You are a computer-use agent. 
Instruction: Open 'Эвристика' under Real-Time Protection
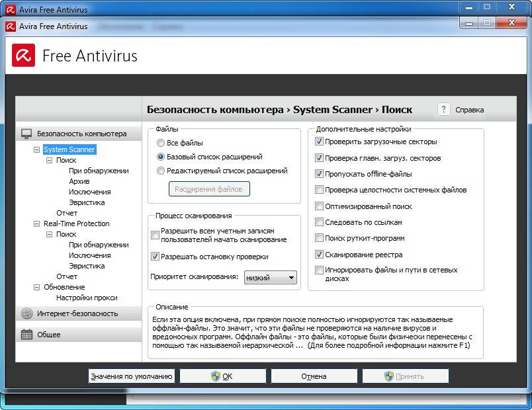pos(87,266)
